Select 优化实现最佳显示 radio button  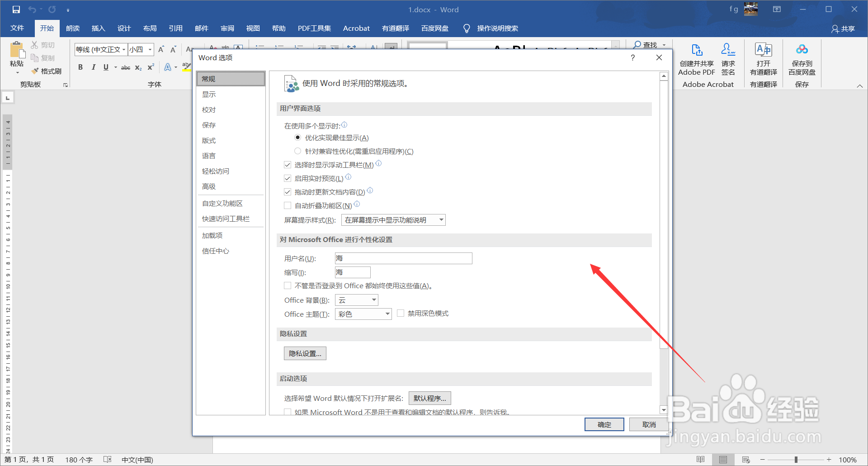pyautogui.click(x=297, y=138)
